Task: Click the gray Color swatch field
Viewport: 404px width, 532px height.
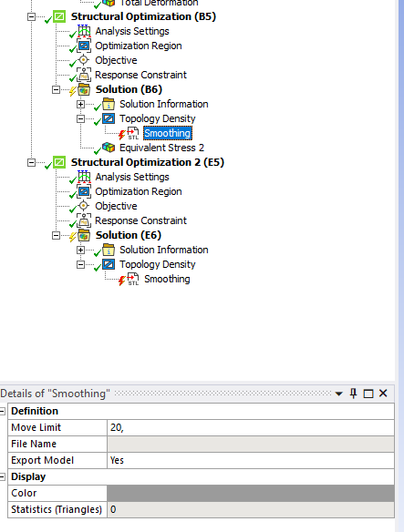Action: click(x=251, y=493)
